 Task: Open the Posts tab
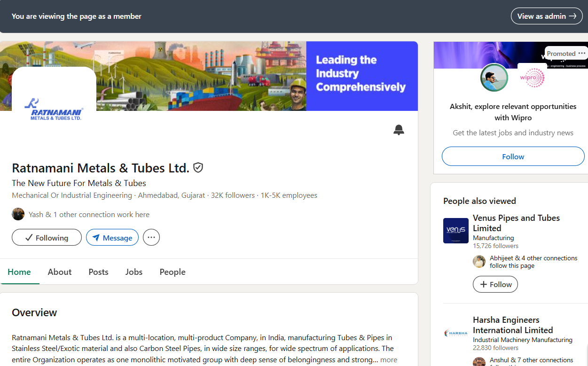coord(98,272)
